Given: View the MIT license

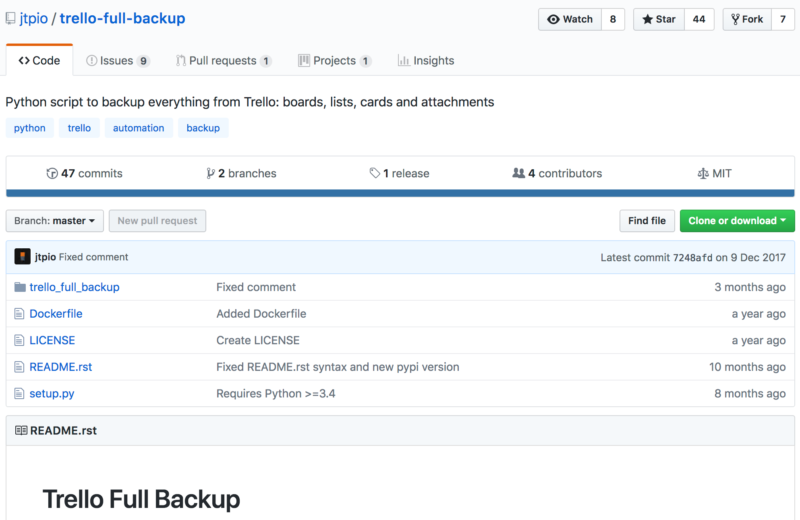Looking at the screenshot, I should pos(714,174).
